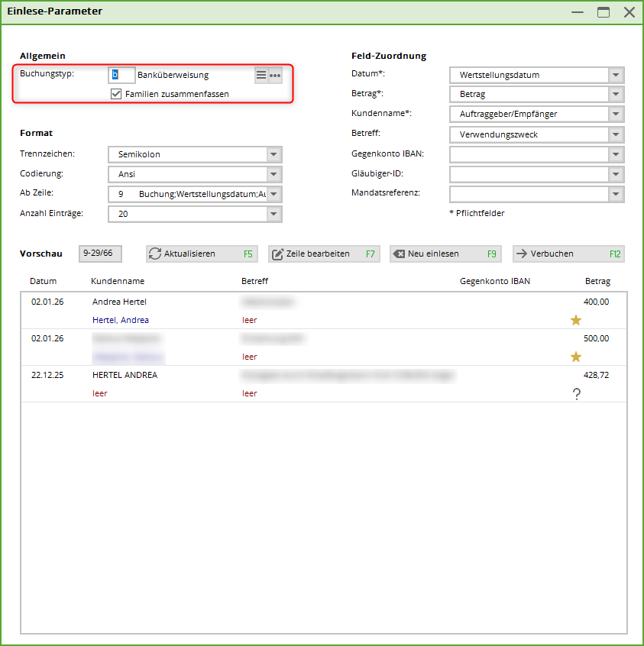Maximize the Einlese-Parameter window
Screen dimensions: 644x646
pos(604,12)
